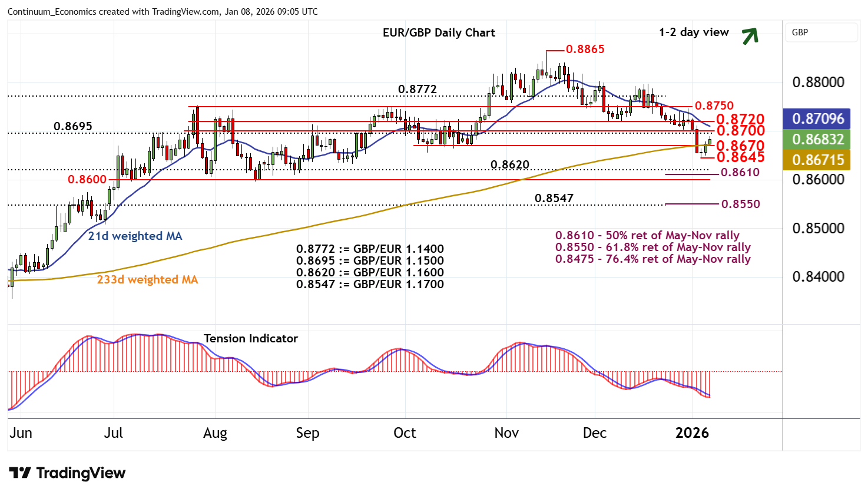Image resolution: width=868 pixels, height=495 pixels.
Task: Click the green upward trend arrow
Action: point(750,36)
